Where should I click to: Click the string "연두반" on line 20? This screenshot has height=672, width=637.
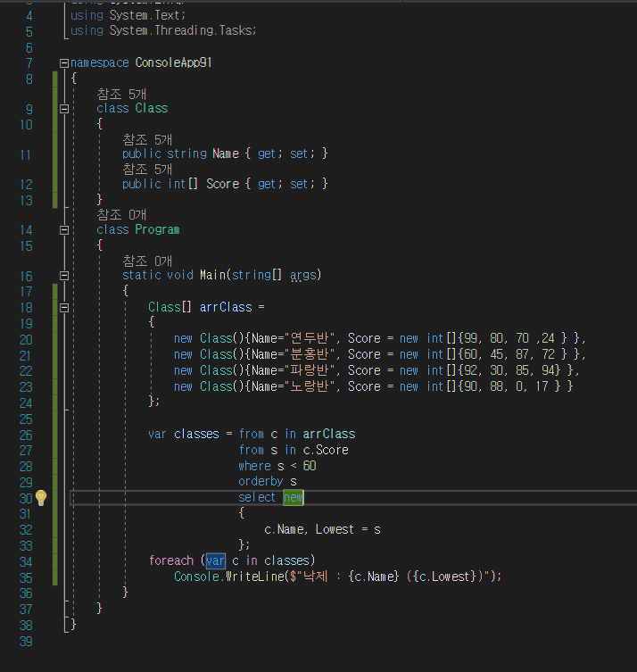tap(310, 338)
